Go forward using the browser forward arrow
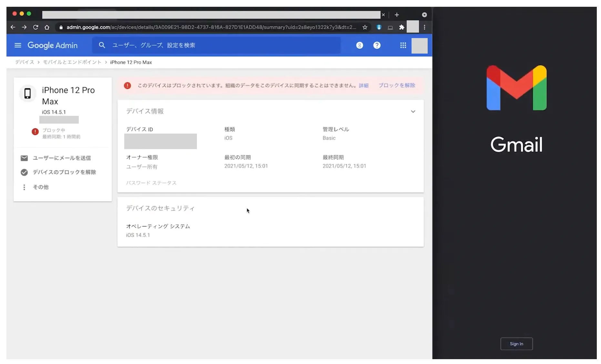 click(x=24, y=27)
